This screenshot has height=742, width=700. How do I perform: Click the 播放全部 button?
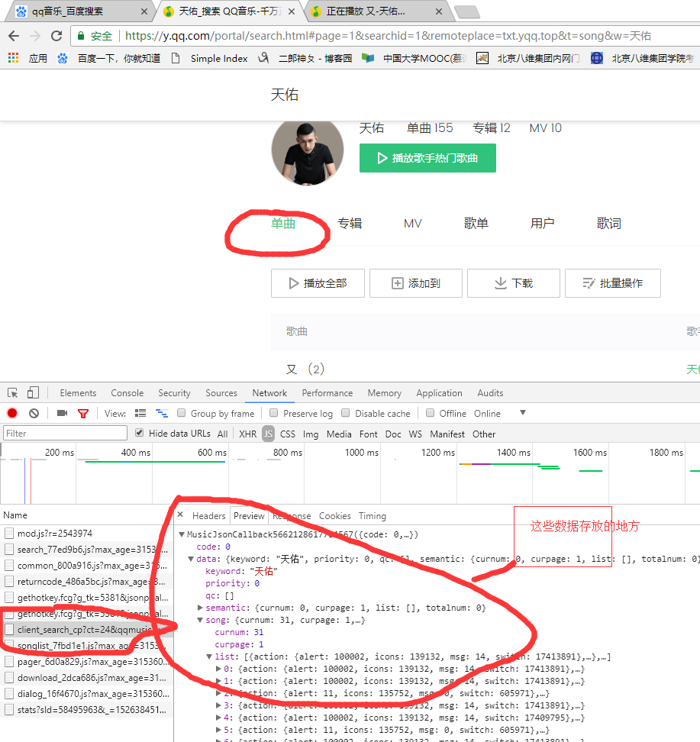coord(318,283)
